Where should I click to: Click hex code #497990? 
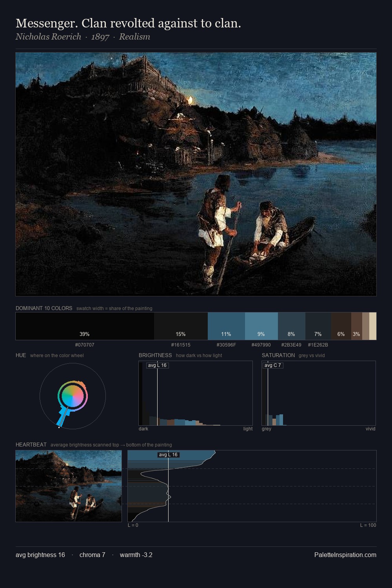261,345
